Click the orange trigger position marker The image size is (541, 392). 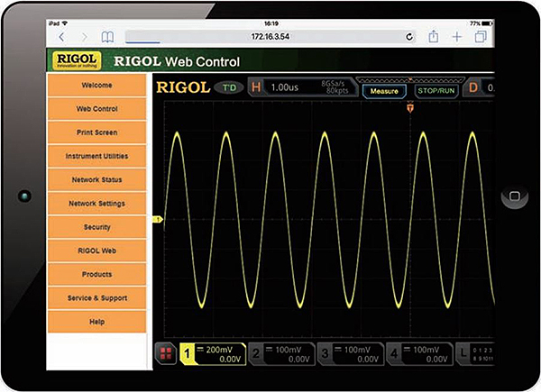click(x=410, y=109)
